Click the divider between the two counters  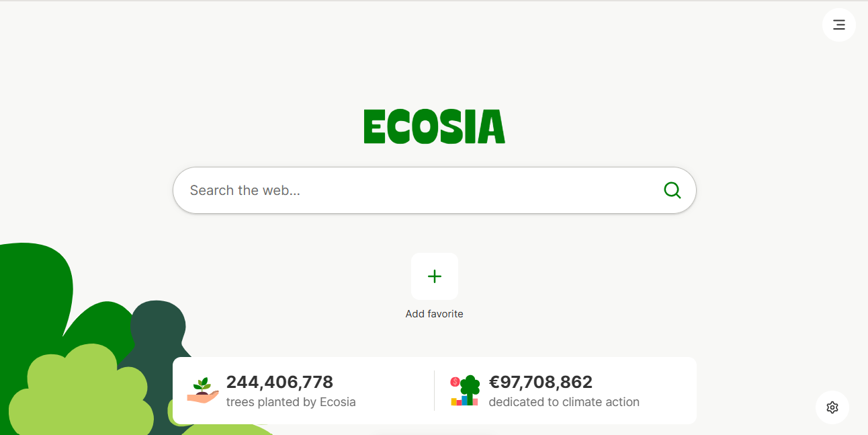[x=434, y=391]
